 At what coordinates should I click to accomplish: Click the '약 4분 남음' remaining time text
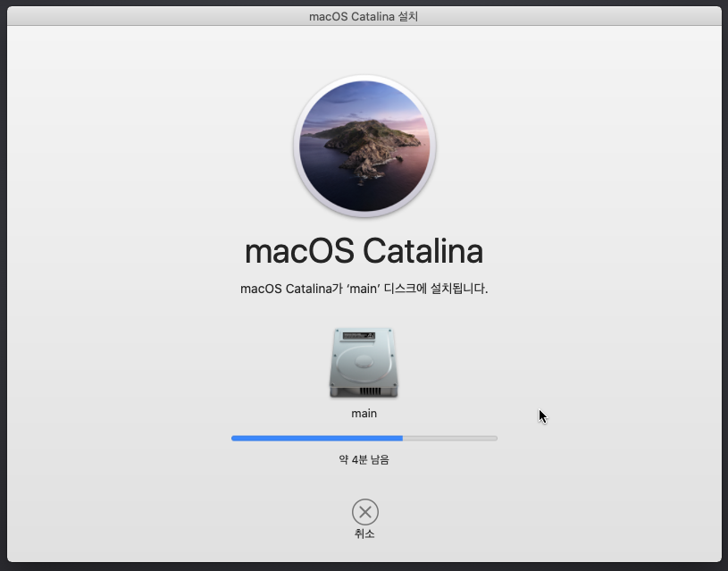point(364,459)
